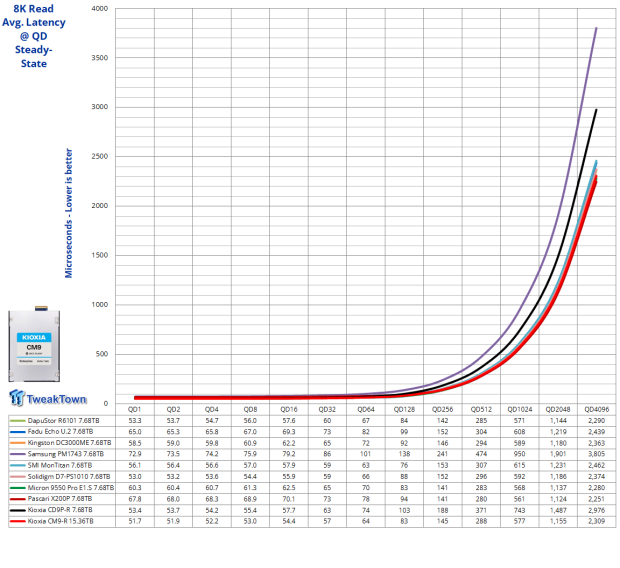Click the 'Pascari X200P 7.68TB' legend label
The image size is (620, 568).
point(60,499)
